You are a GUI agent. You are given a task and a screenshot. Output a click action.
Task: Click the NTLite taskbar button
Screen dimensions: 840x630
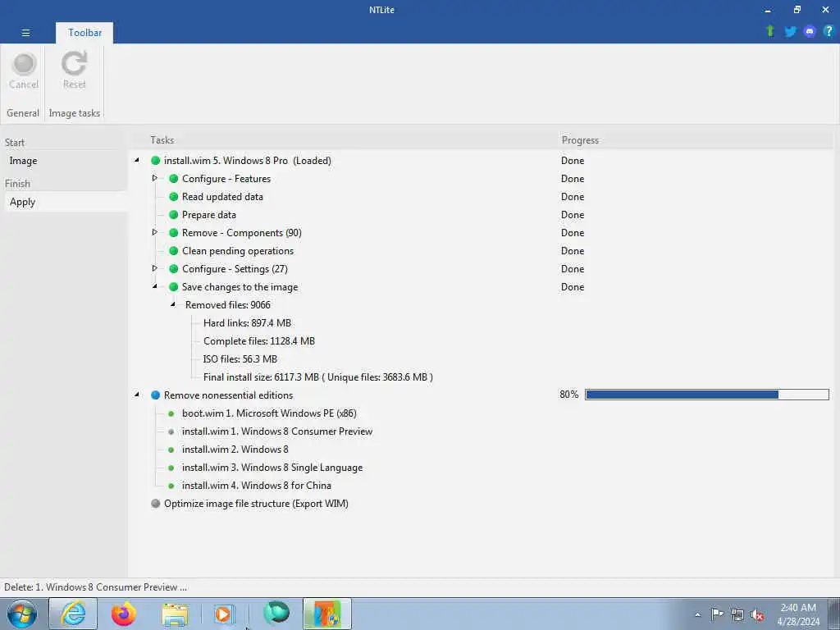(x=326, y=614)
